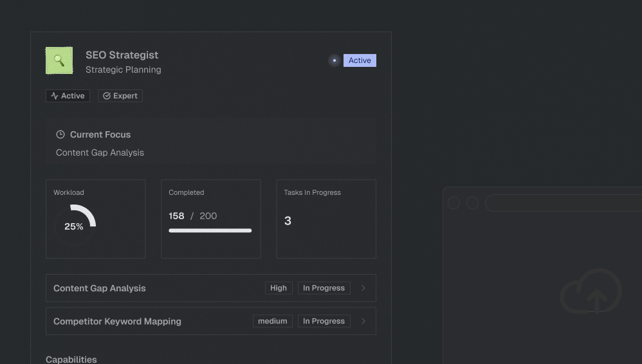Click the cloud upload icon in browser mockup
The image size is (642, 364).
point(591,291)
